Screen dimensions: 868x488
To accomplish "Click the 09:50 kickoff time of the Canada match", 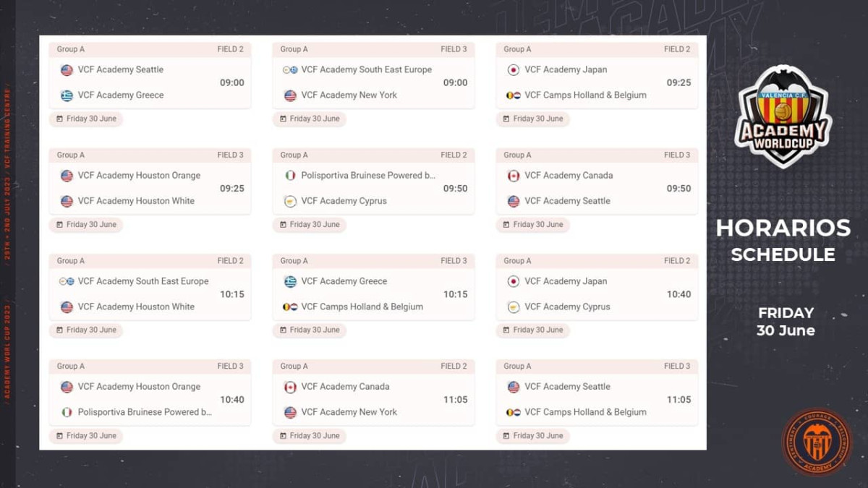I will point(678,189).
